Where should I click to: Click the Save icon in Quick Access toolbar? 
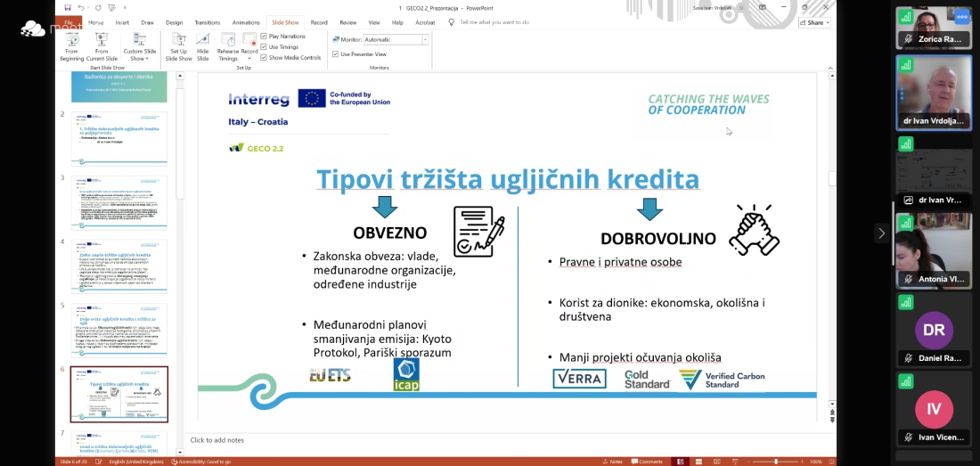(69, 8)
